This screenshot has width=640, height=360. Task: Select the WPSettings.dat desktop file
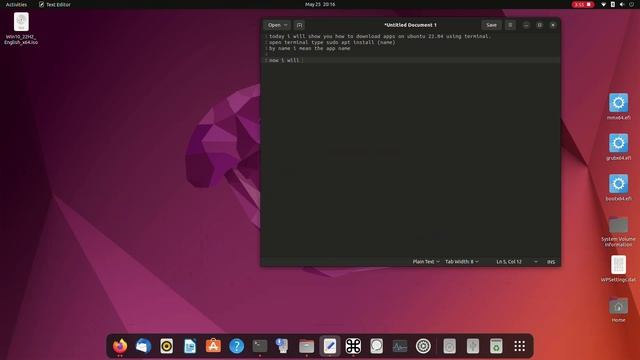(618, 269)
